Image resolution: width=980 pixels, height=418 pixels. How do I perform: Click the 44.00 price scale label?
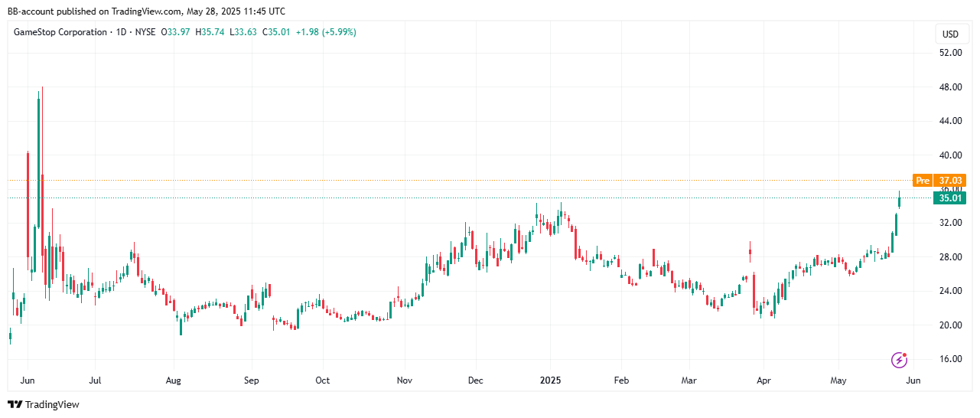point(950,121)
